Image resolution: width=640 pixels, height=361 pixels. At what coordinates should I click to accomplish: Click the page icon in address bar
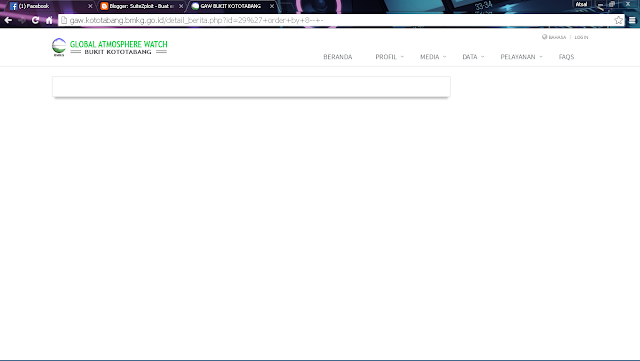click(64, 20)
